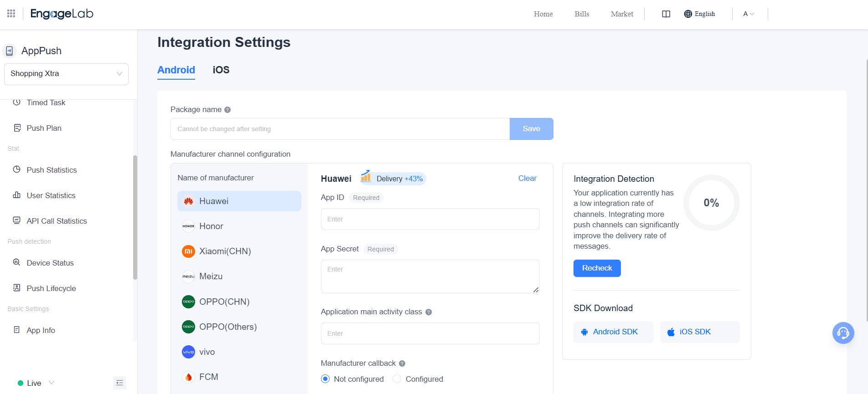The width and height of the screenshot is (868, 394).
Task: Select Honor manufacturer row
Action: tap(239, 226)
